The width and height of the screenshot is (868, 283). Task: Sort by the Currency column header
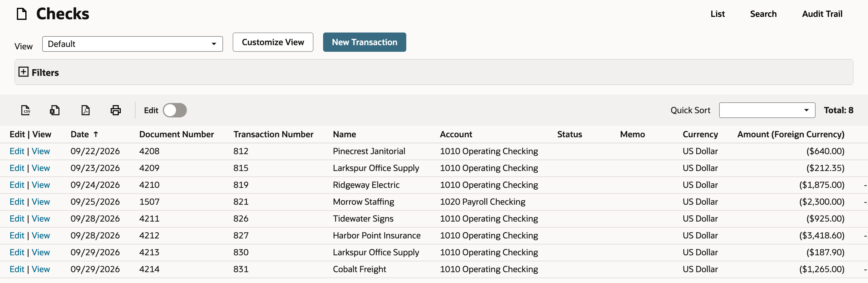(x=700, y=134)
